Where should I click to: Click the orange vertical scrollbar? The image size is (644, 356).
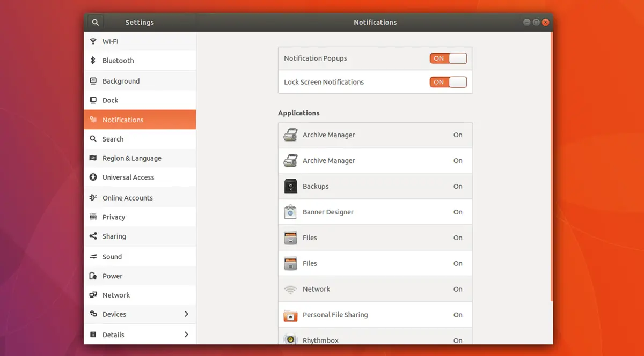pos(551,166)
